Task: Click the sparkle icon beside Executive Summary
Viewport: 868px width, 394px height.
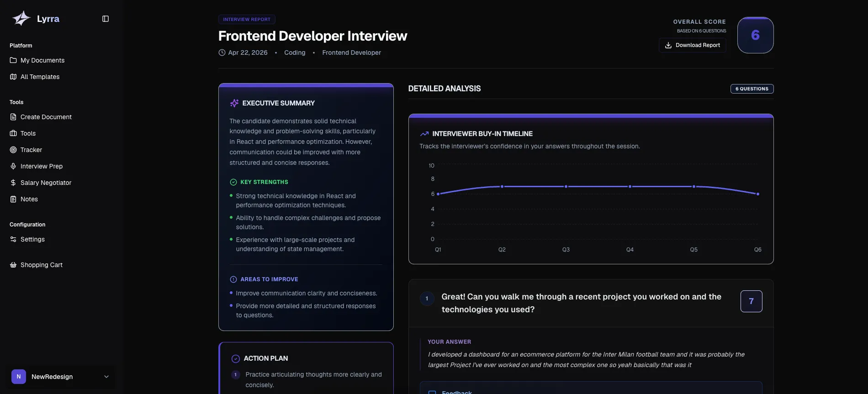Action: point(234,103)
